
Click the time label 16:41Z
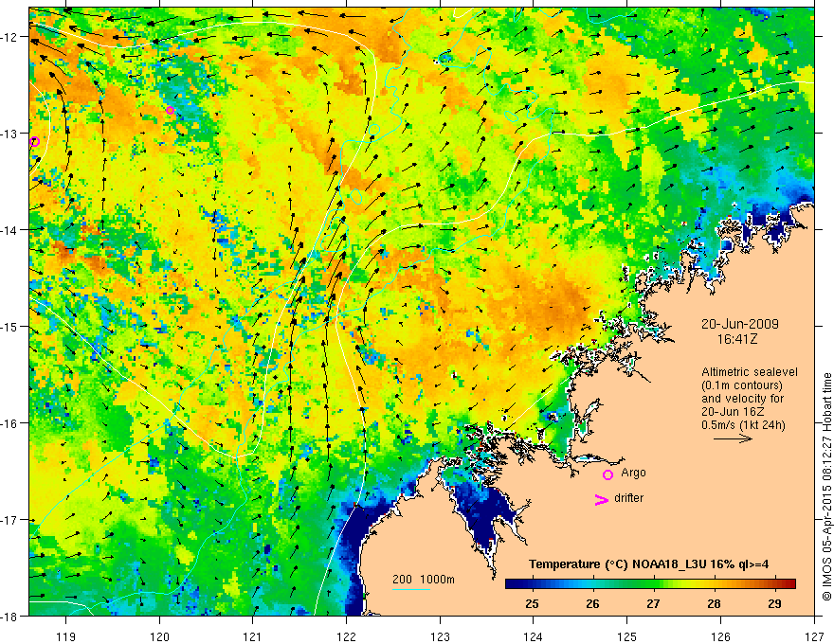(737, 338)
